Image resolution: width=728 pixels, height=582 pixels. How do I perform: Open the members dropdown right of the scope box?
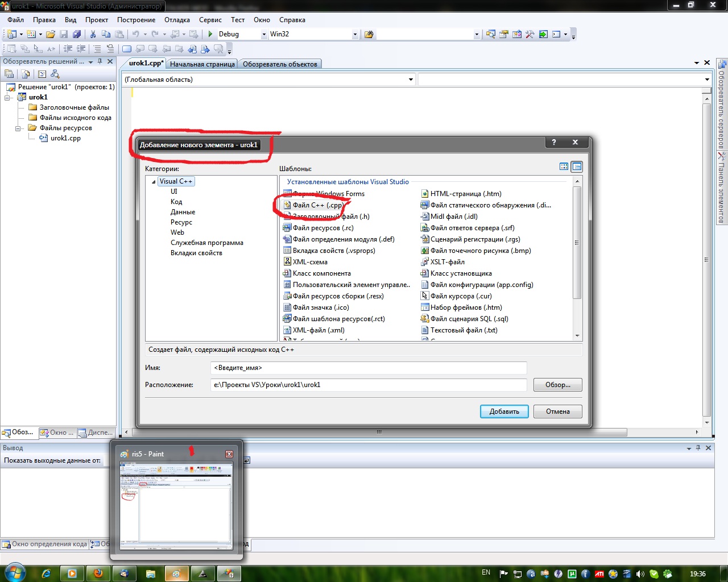[x=707, y=80]
